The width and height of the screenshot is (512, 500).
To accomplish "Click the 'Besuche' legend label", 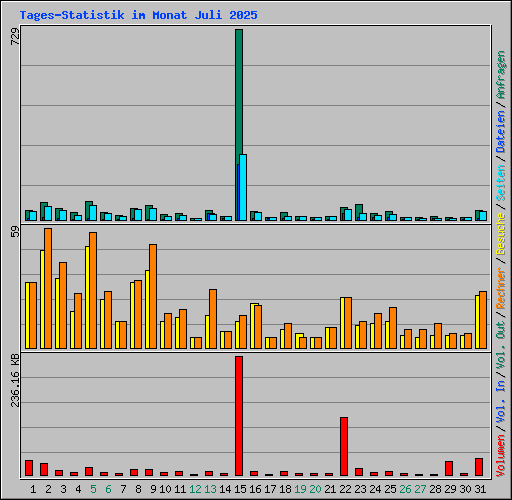I will [x=500, y=234].
